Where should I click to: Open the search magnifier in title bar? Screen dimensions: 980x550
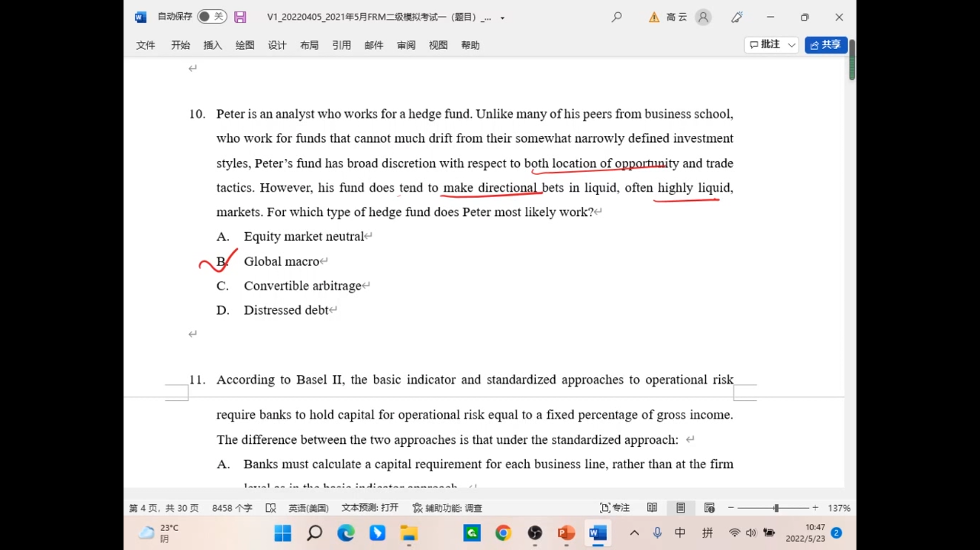tap(617, 17)
